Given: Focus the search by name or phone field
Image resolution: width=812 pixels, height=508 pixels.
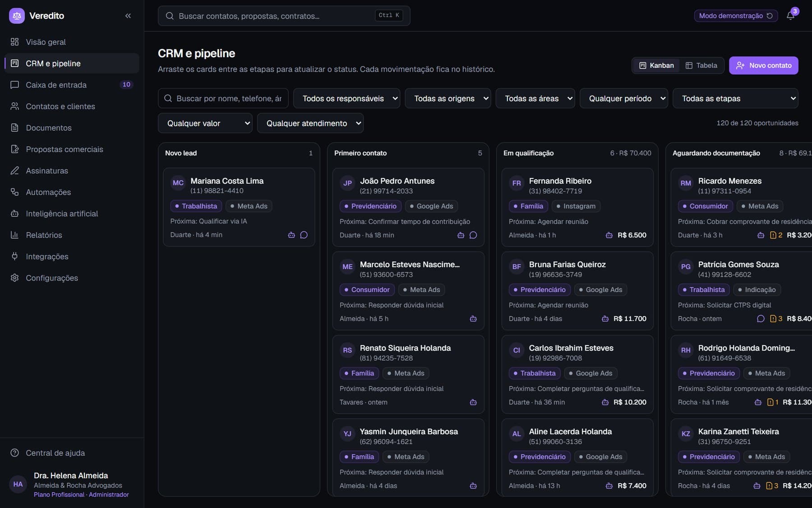Looking at the screenshot, I should coord(223,98).
